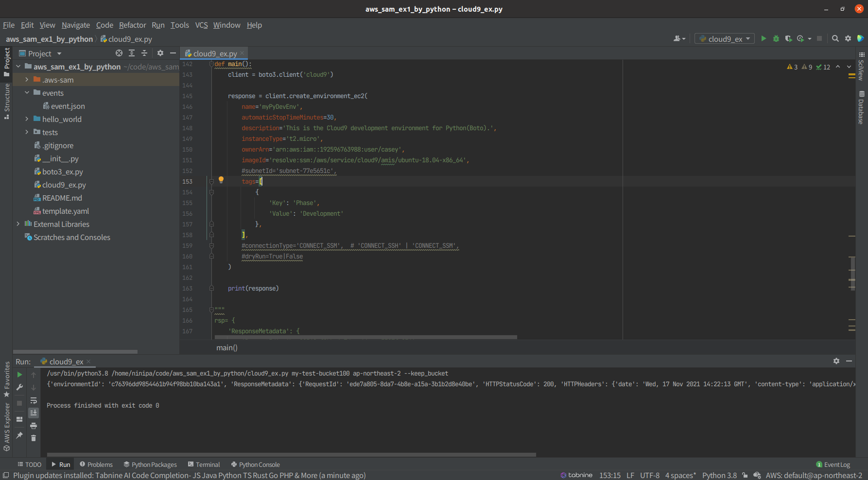868x480 pixels.
Task: Open AWS Explorer side panel
Action: (x=6, y=428)
